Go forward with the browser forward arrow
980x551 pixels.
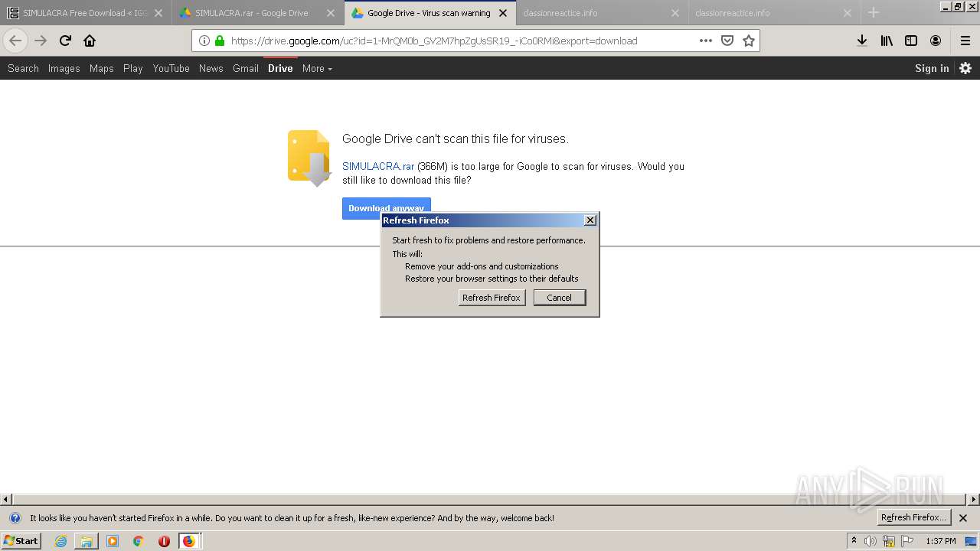[41, 41]
